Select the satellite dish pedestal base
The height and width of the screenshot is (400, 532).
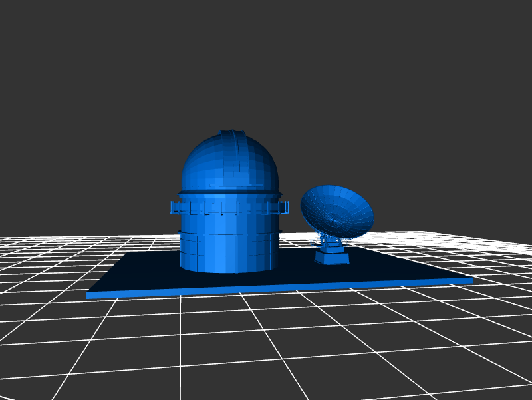331,257
